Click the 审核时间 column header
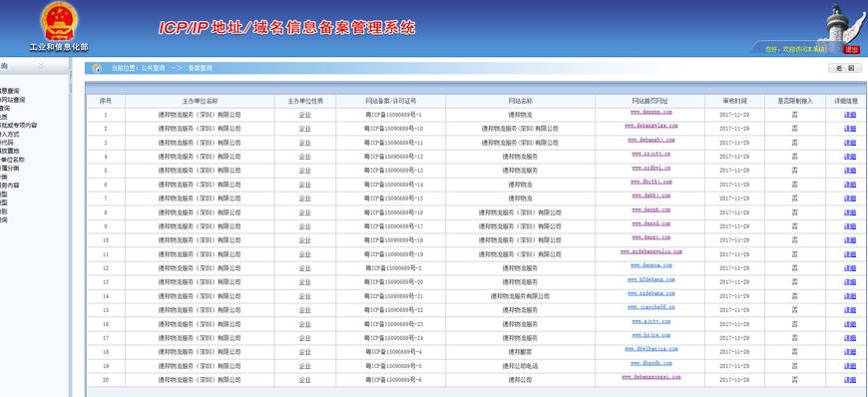The width and height of the screenshot is (868, 397). coord(734,102)
